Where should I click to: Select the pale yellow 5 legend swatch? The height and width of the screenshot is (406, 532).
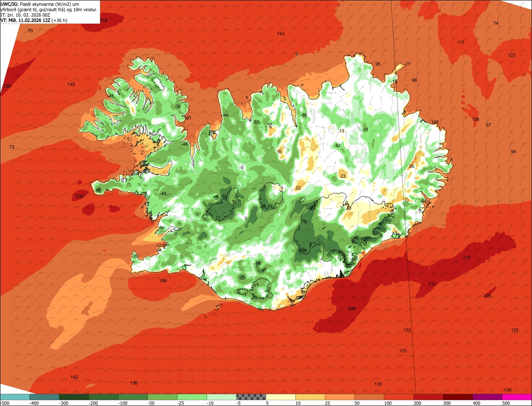[x=281, y=397]
